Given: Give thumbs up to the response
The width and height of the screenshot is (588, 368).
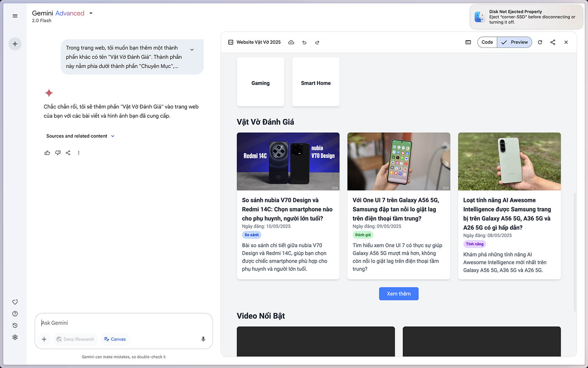Looking at the screenshot, I should (47, 153).
